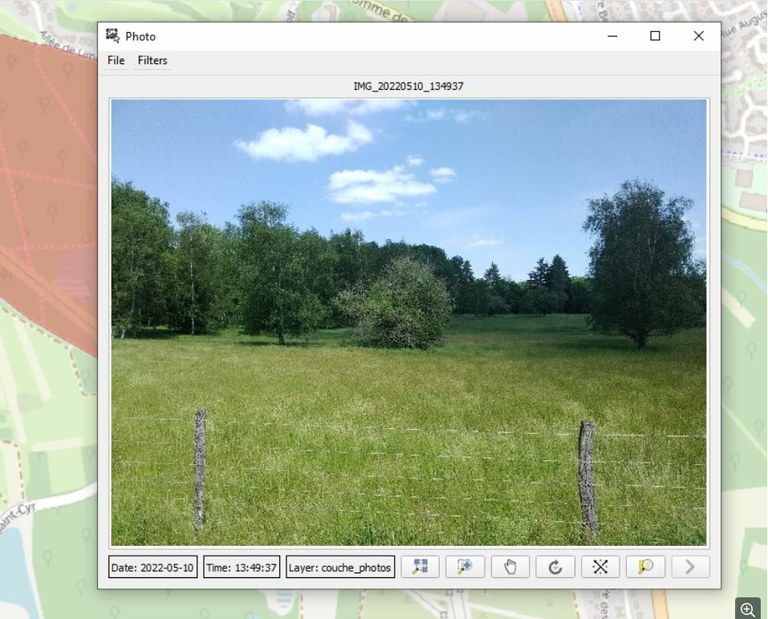Viewport: 768px width, 619px height.
Task: Maximize the Photo window
Action: tap(655, 36)
